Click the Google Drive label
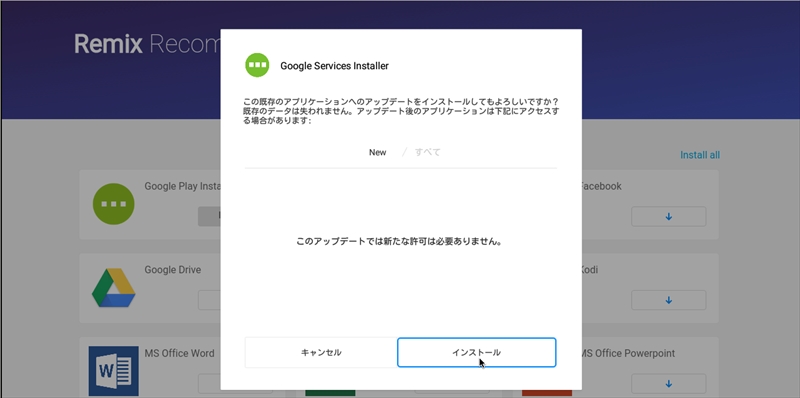The height and width of the screenshot is (398, 800). [x=172, y=269]
